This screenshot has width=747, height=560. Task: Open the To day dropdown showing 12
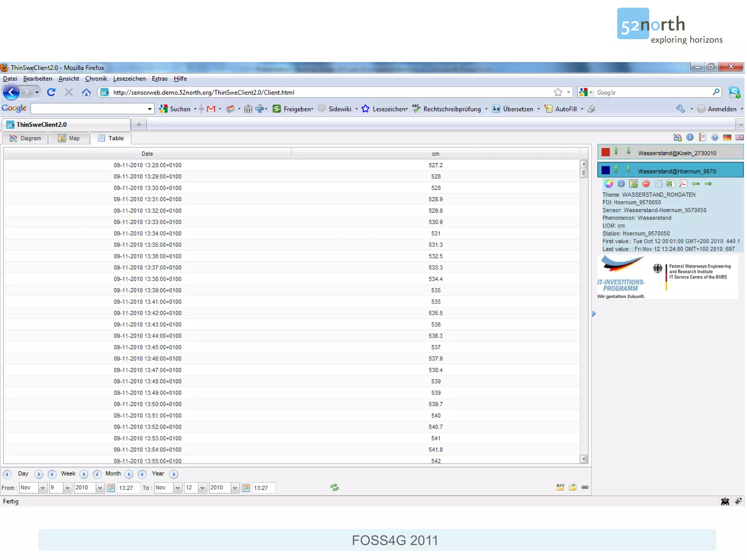click(202, 488)
